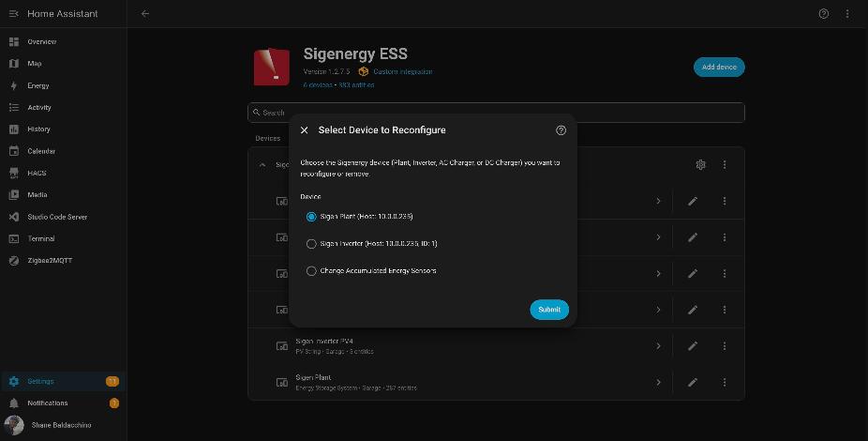Select the Devices tab label
This screenshot has width=868, height=441.
point(268,138)
